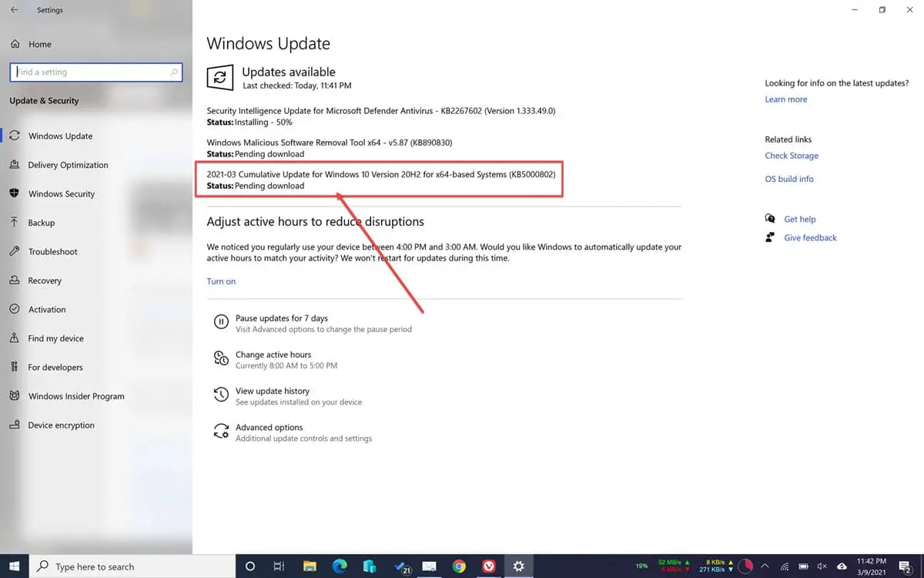
Task: Open Windows Update in the sidebar
Action: (x=60, y=136)
